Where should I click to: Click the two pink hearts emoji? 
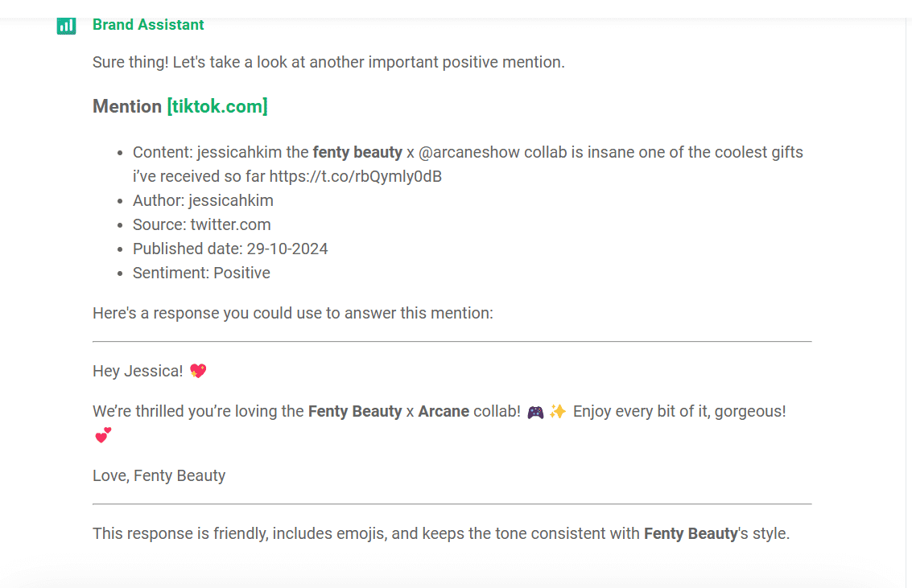(x=103, y=435)
